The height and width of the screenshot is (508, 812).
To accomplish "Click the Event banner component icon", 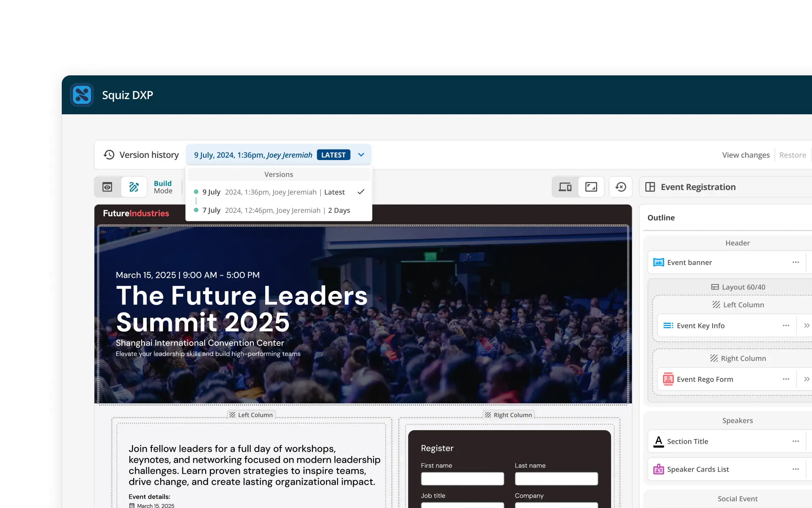I will coord(658,262).
